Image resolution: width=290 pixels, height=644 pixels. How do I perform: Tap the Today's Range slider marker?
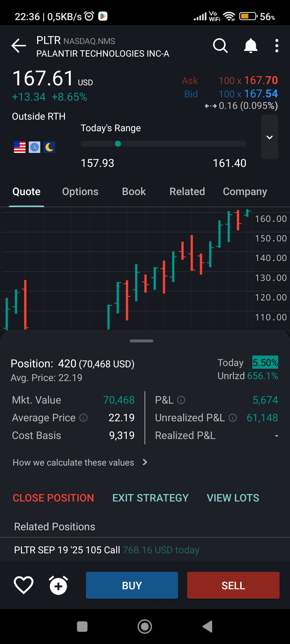[118, 144]
